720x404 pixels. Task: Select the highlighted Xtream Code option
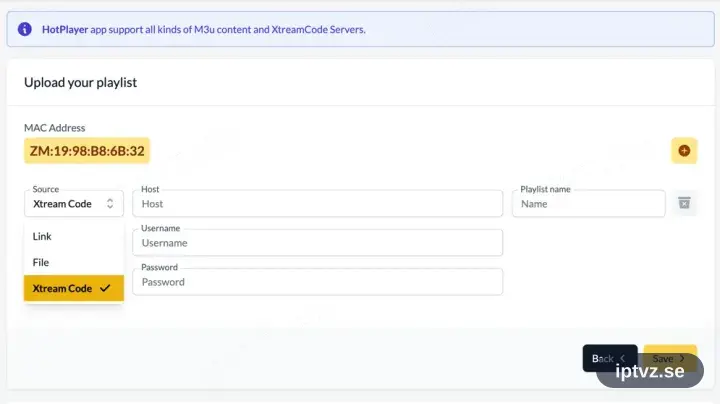[x=74, y=288]
